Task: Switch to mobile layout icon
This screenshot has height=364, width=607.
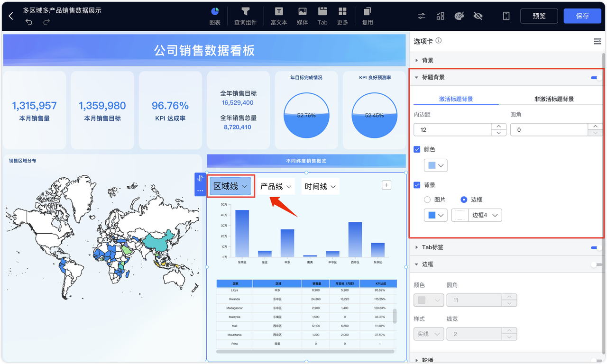Action: coord(506,16)
